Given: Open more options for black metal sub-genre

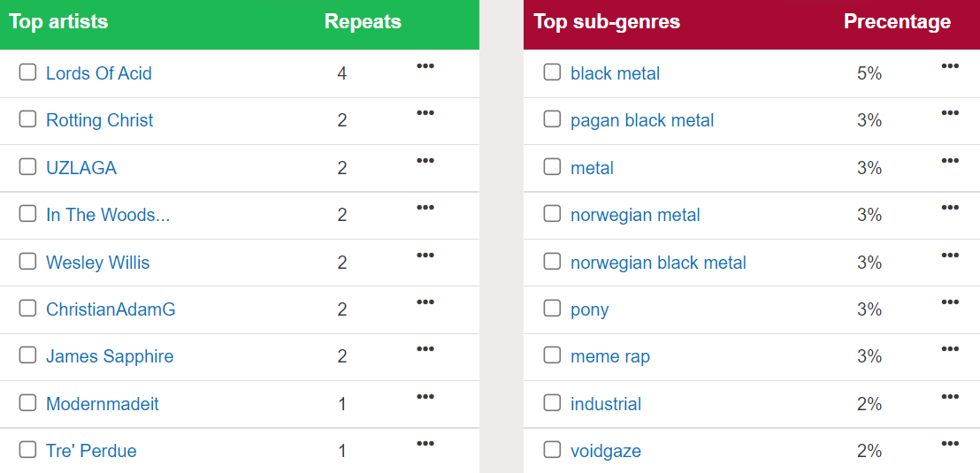Looking at the screenshot, I should coord(950,66).
